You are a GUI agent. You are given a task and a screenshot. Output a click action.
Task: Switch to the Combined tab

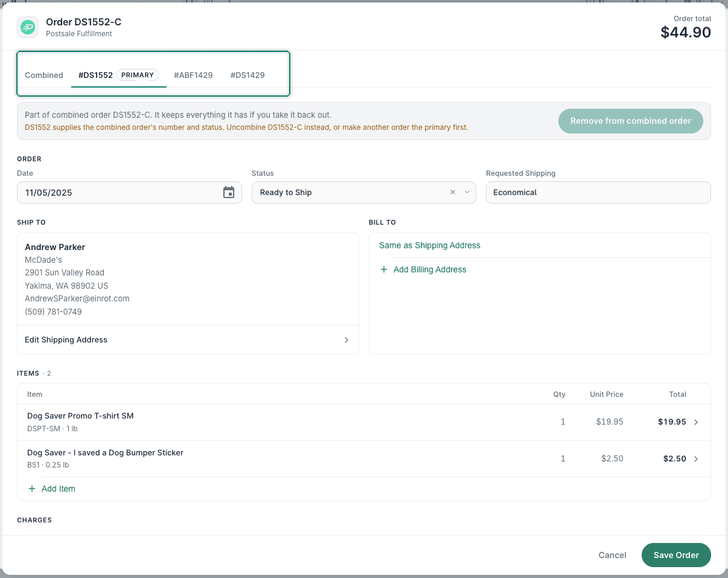click(x=44, y=75)
